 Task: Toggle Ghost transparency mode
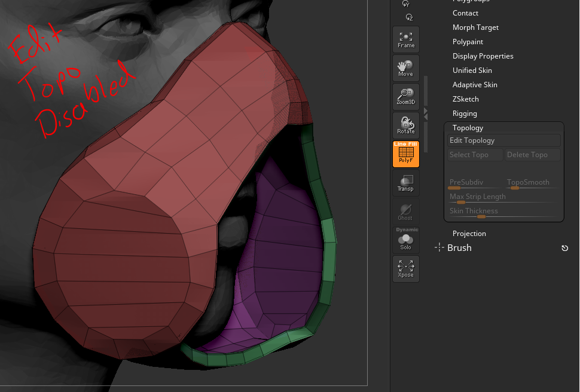tap(406, 211)
